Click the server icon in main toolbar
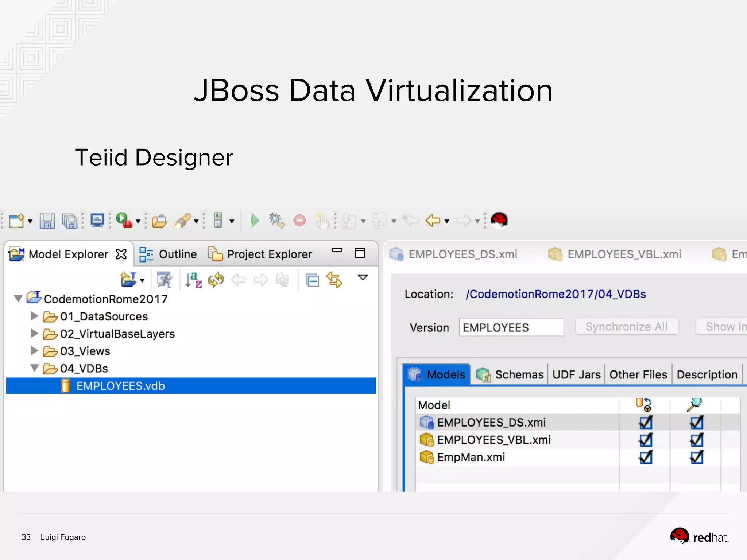 [x=218, y=220]
